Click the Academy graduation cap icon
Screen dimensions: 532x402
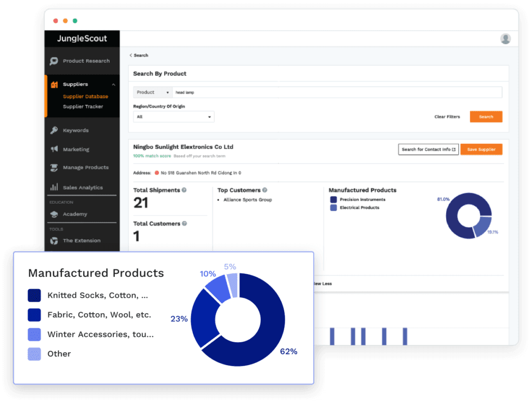[x=54, y=214]
